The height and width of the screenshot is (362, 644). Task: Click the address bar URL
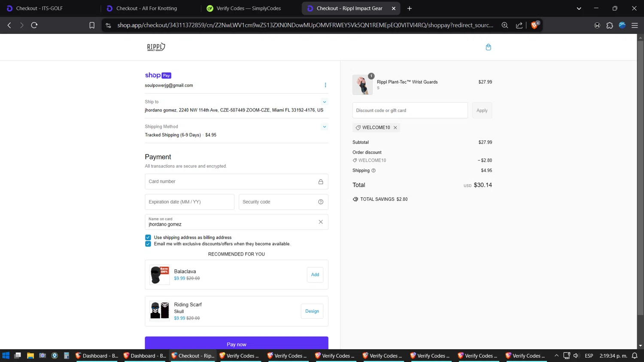coord(305,25)
